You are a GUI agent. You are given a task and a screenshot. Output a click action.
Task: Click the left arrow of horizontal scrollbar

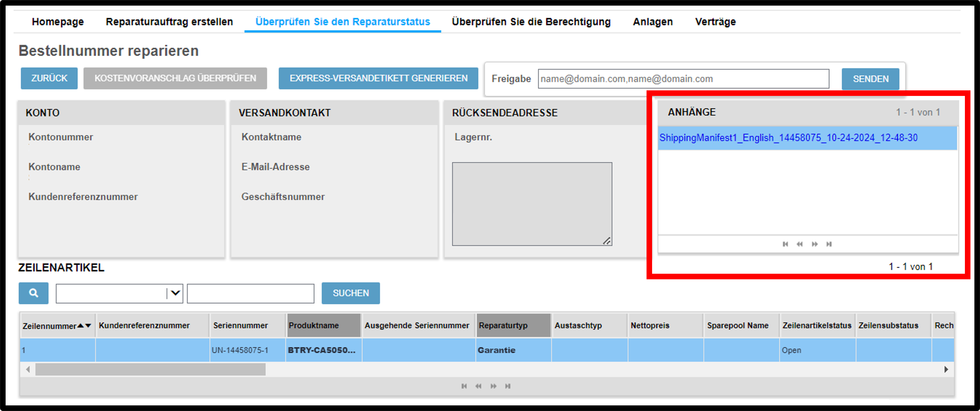pos(28,369)
